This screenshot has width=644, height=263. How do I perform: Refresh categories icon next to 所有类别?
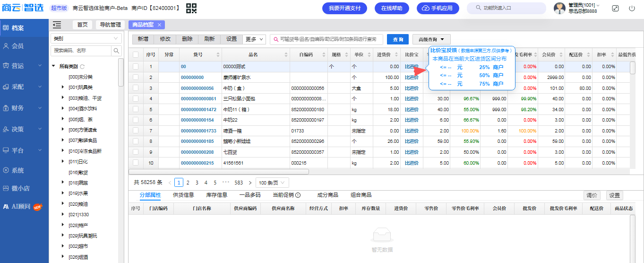pyautogui.click(x=82, y=67)
